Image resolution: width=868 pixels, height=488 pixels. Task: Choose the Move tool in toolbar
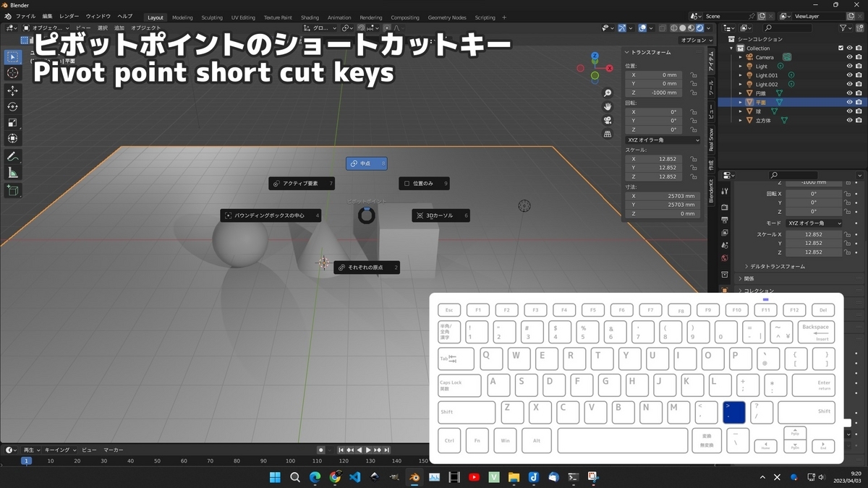pos(12,90)
